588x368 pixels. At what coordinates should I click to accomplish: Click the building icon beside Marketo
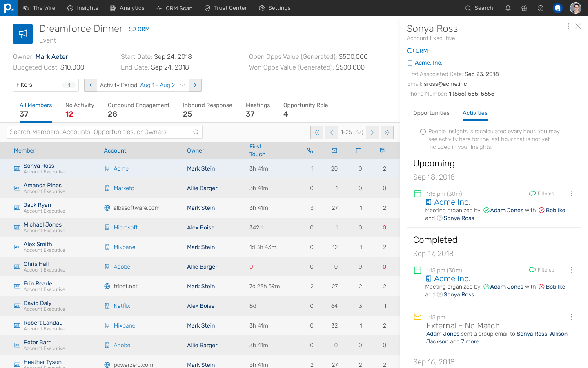[107, 188]
